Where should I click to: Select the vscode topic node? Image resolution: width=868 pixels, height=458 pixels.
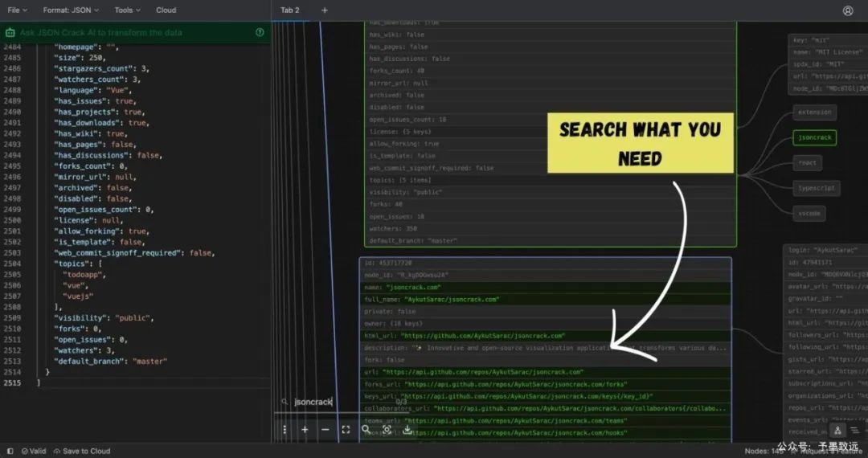pyautogui.click(x=809, y=214)
